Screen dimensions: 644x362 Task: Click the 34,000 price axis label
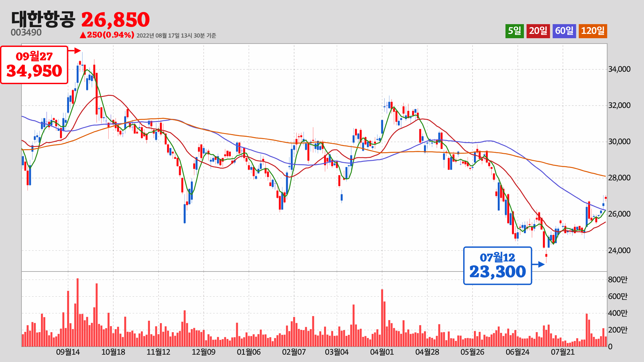[x=619, y=69]
